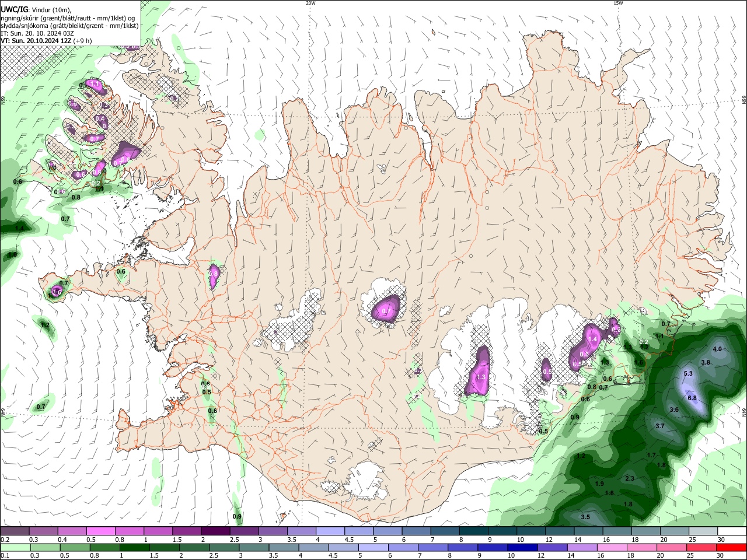The image size is (747, 560).
Task: Select the white 30 swatch in the upper snow legend
Action: click(x=732, y=531)
